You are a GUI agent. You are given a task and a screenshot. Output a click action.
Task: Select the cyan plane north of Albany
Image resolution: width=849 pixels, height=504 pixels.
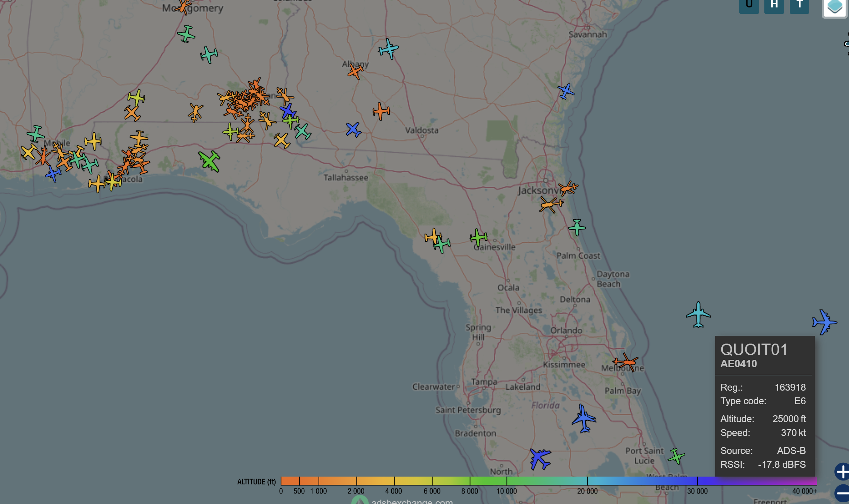pos(389,49)
